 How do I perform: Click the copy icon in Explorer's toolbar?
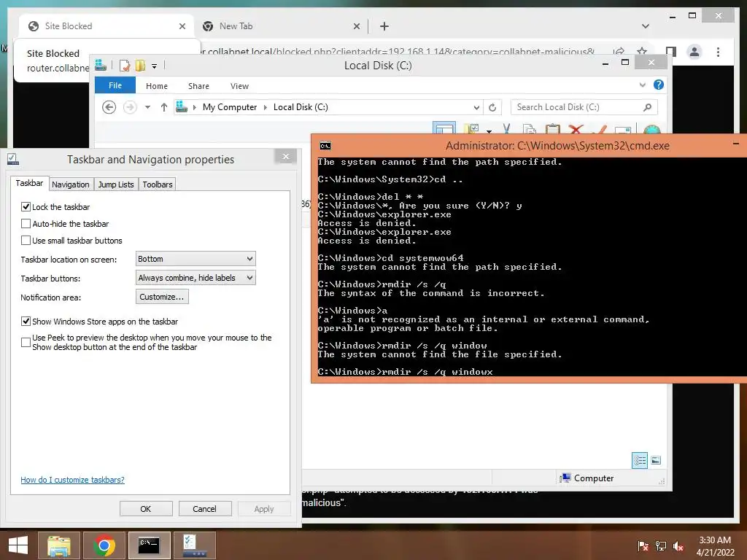[529, 129]
